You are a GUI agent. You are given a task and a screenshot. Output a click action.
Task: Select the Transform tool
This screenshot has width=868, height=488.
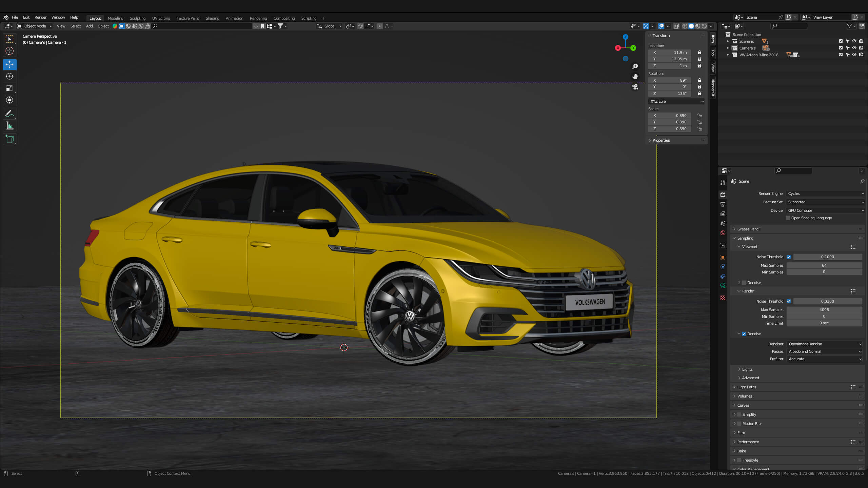click(9, 100)
